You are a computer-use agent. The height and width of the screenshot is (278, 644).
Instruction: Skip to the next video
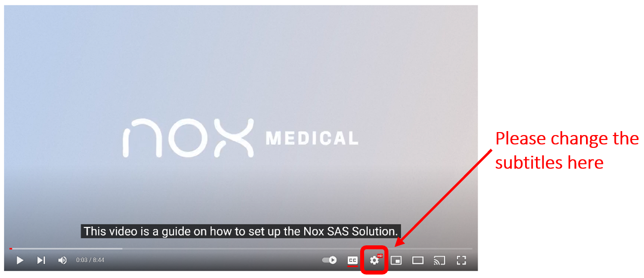(41, 260)
